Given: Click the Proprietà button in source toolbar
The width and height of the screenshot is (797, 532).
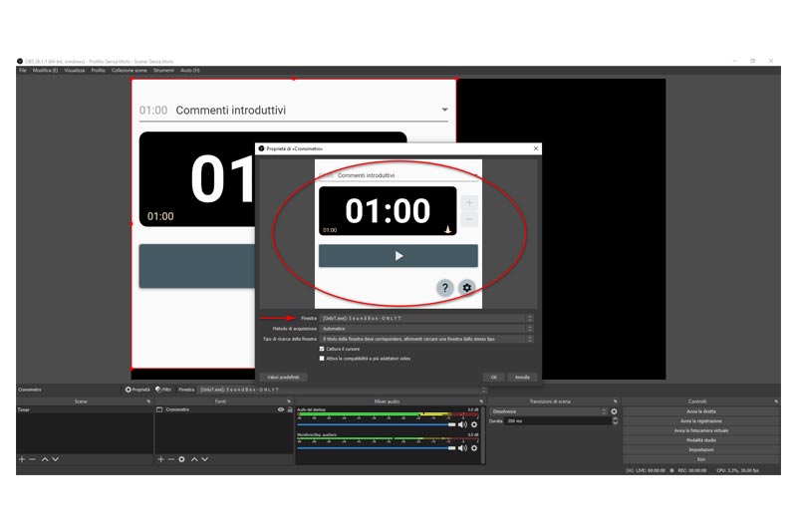Looking at the screenshot, I should [137, 390].
